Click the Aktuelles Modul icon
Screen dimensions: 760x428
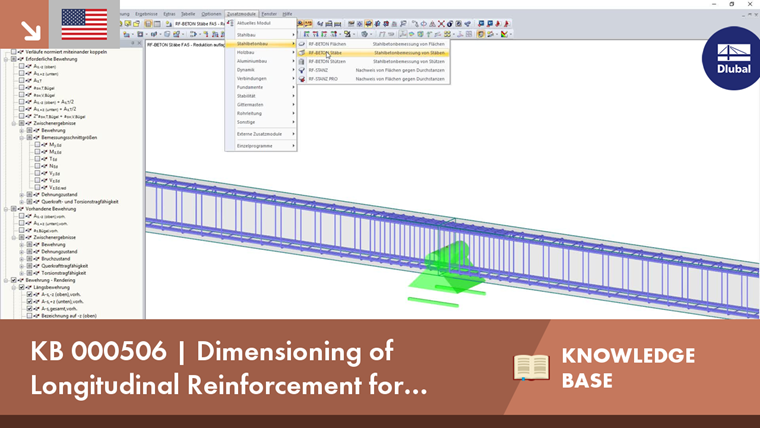(x=230, y=23)
